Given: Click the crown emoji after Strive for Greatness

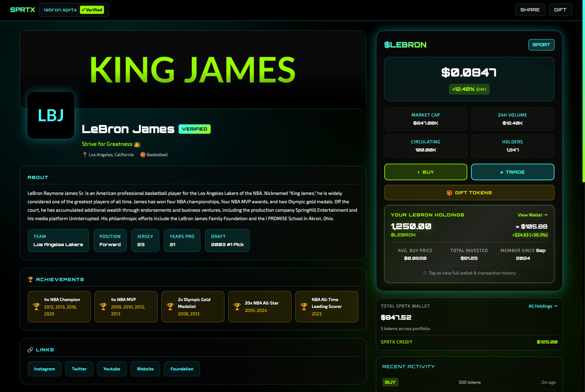Looking at the screenshot, I should 137,144.
